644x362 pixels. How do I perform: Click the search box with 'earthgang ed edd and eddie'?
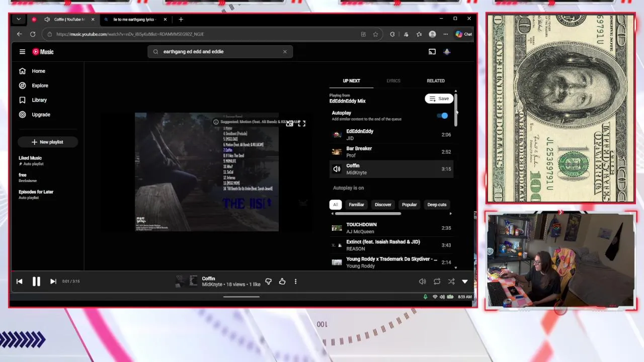click(x=220, y=51)
